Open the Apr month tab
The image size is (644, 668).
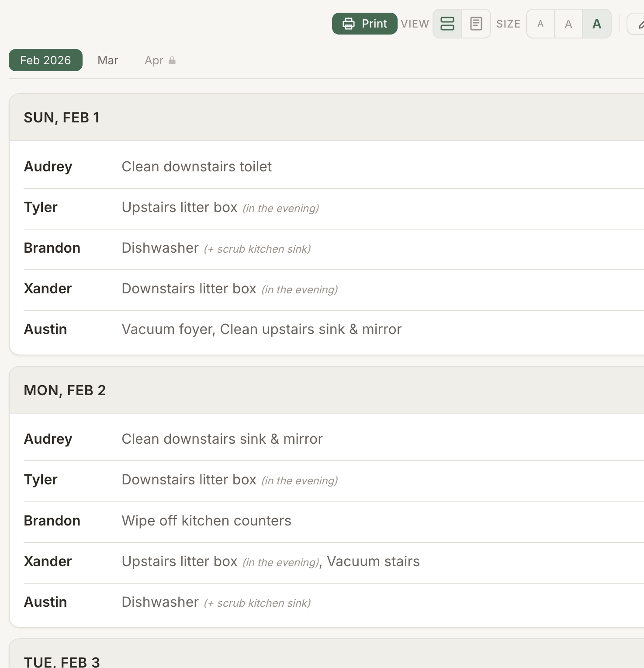pyautogui.click(x=154, y=60)
